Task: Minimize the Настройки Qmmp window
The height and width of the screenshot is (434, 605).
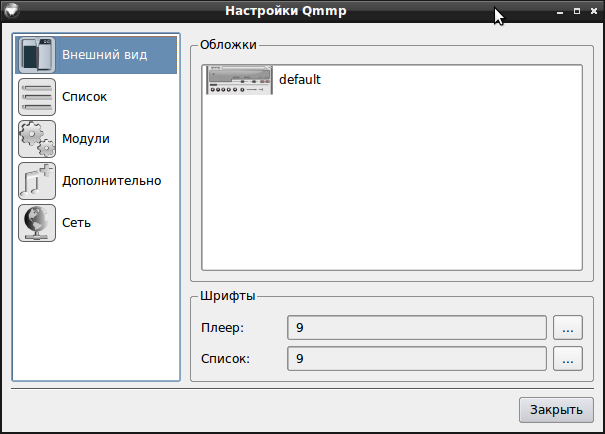Action: 560,12
